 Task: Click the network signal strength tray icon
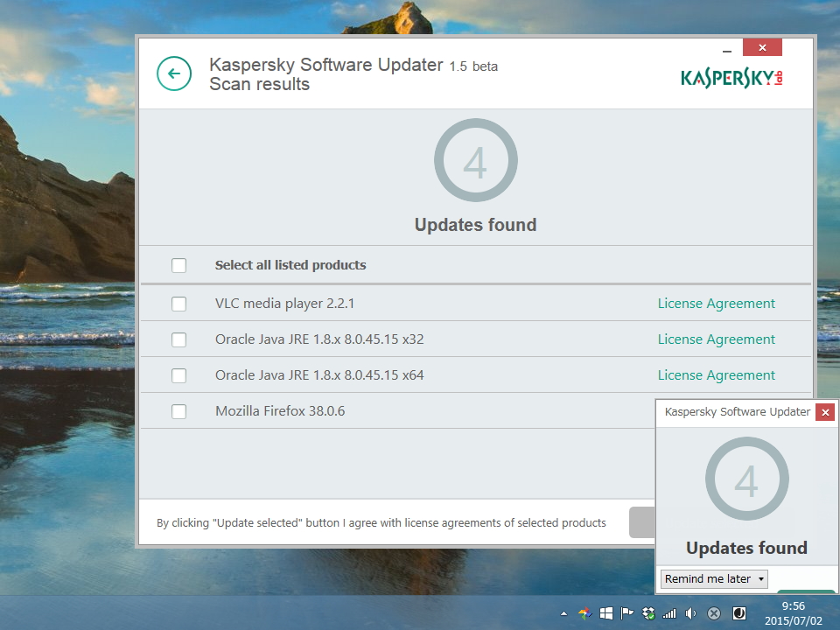669,612
